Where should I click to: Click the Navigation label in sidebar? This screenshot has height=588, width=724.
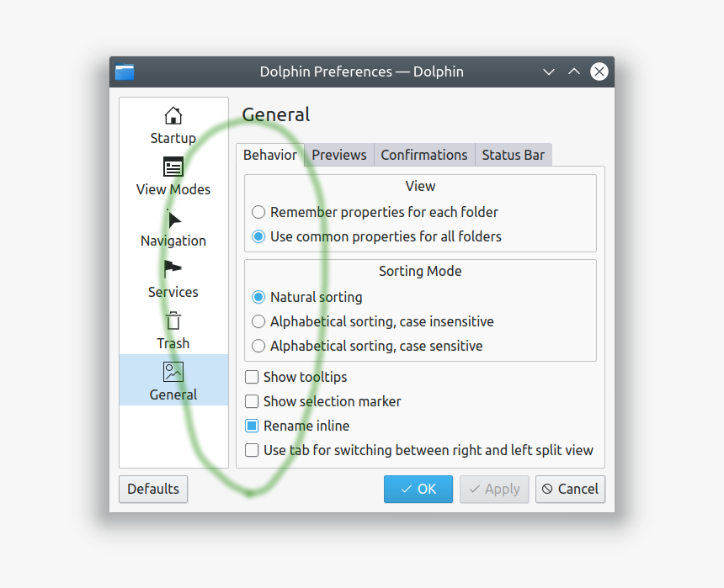click(173, 241)
